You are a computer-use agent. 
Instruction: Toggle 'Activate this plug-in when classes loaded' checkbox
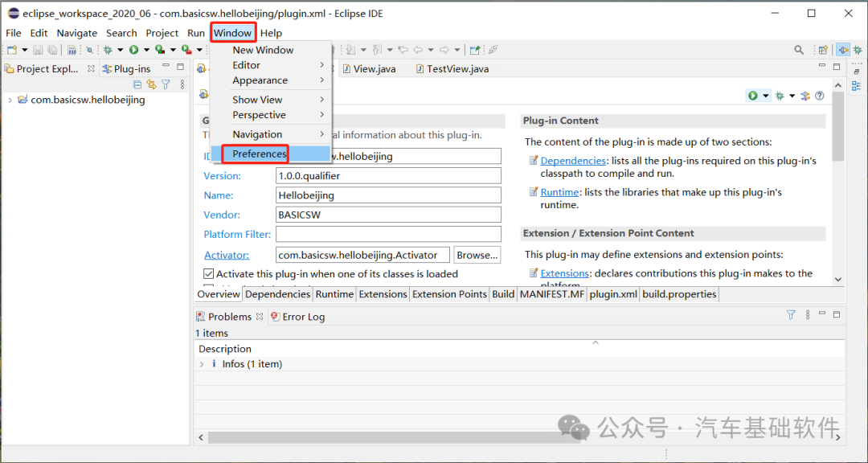pos(209,273)
